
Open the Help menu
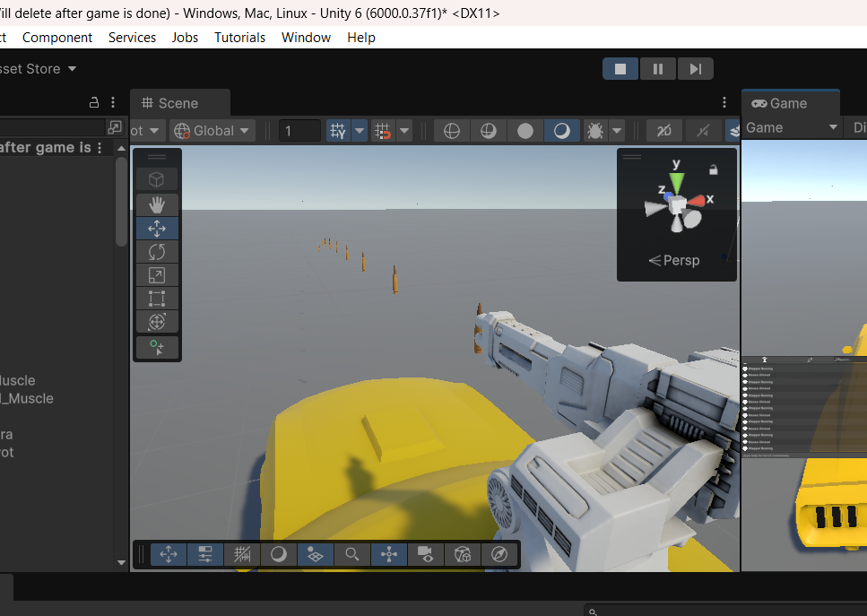coord(361,38)
